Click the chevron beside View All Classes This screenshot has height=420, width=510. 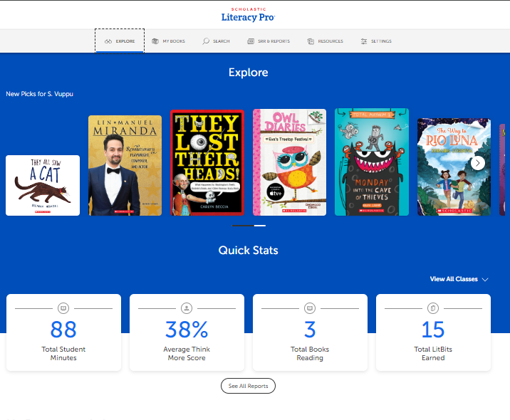(485, 280)
